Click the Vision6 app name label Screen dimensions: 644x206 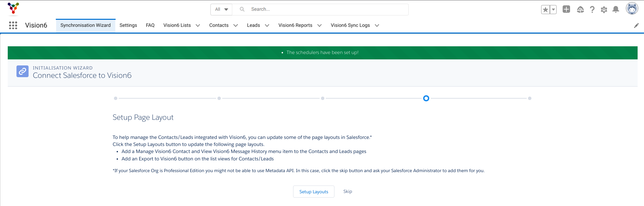point(36,25)
